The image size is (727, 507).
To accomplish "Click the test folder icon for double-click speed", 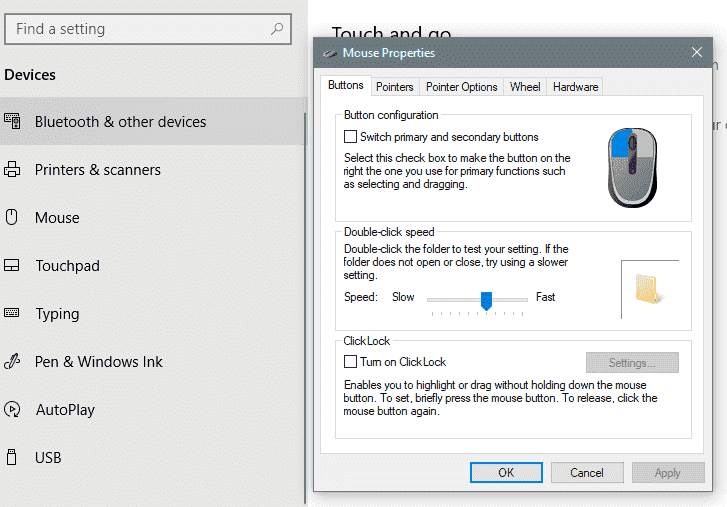I will [649, 289].
